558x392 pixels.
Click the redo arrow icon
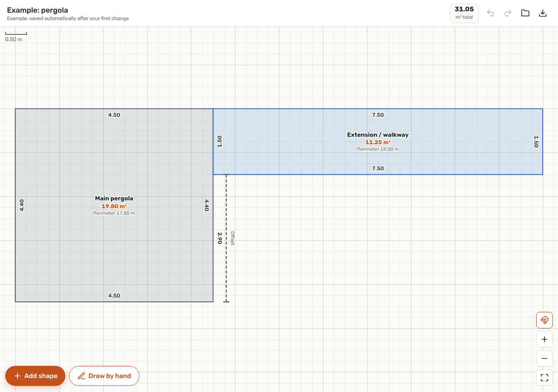508,13
